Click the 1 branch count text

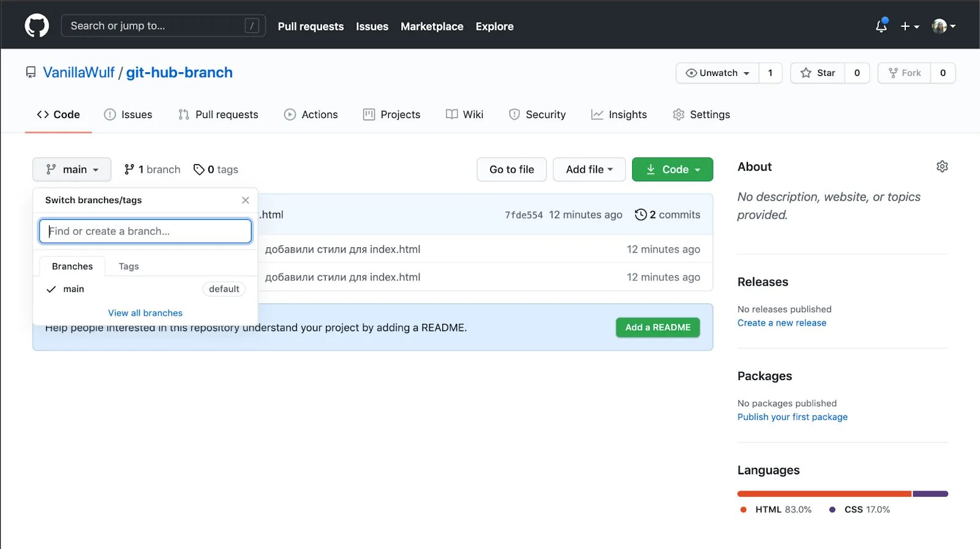pos(159,170)
